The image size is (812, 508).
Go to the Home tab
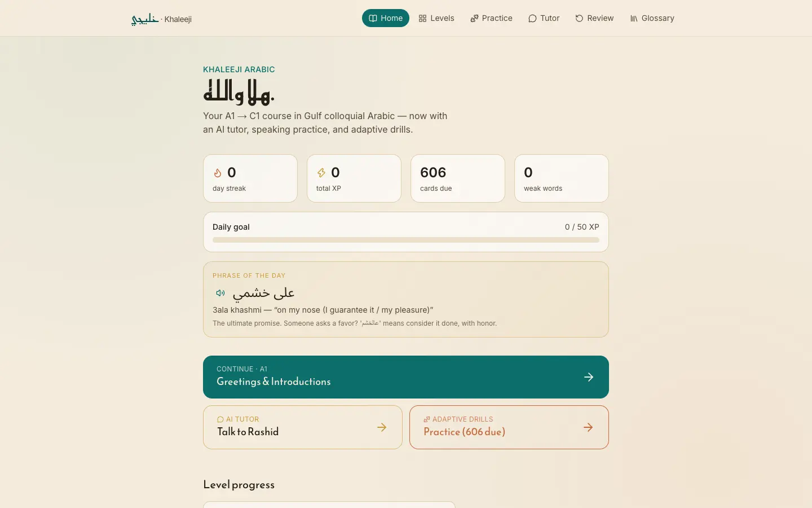(x=386, y=18)
